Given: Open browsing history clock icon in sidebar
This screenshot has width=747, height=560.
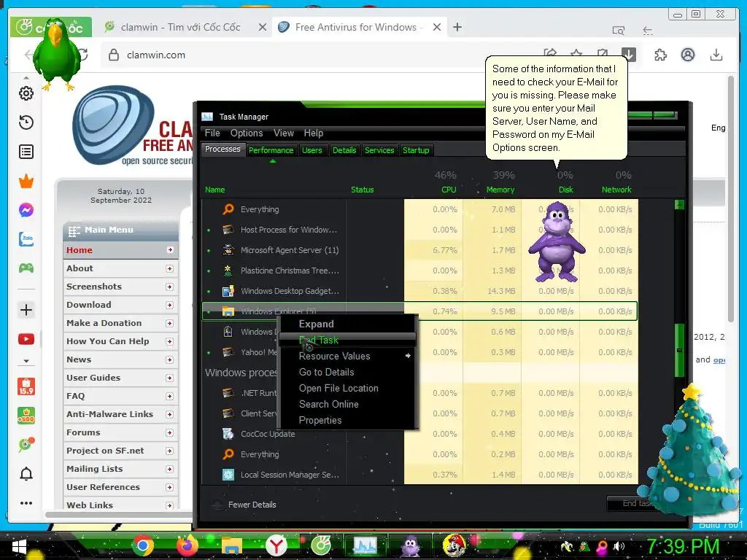Looking at the screenshot, I should click(26, 122).
